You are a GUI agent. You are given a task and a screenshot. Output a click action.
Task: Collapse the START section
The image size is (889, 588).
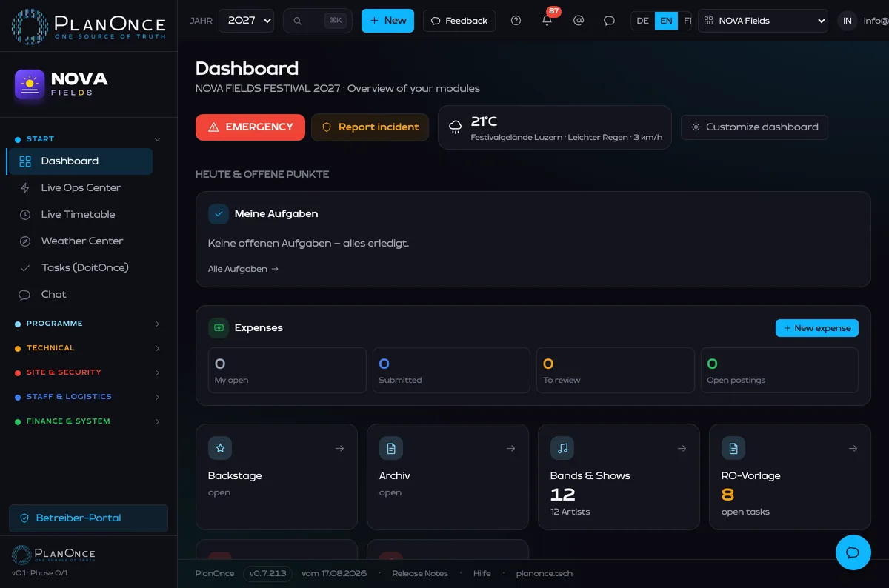click(x=88, y=139)
